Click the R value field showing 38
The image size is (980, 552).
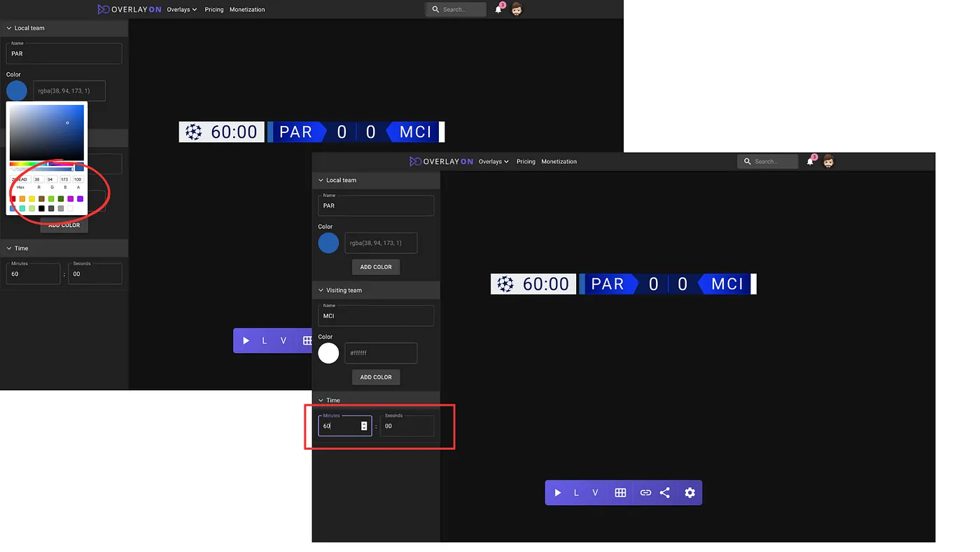tap(38, 179)
